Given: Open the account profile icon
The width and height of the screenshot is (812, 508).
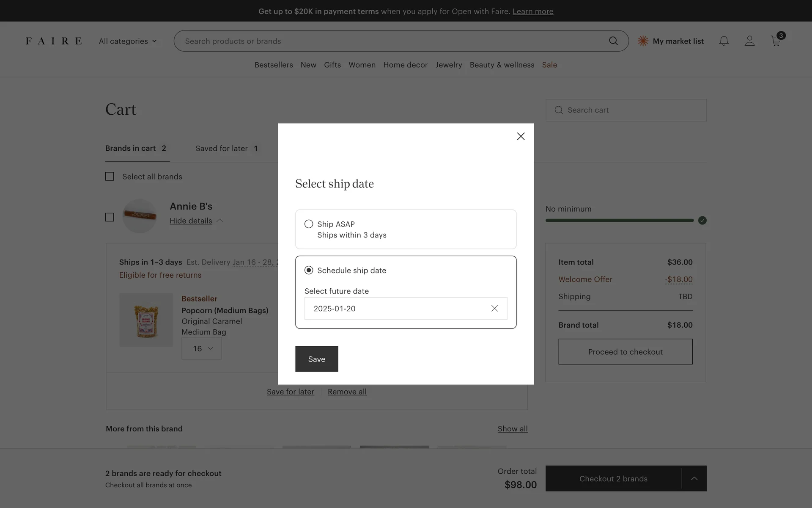Looking at the screenshot, I should (x=749, y=41).
